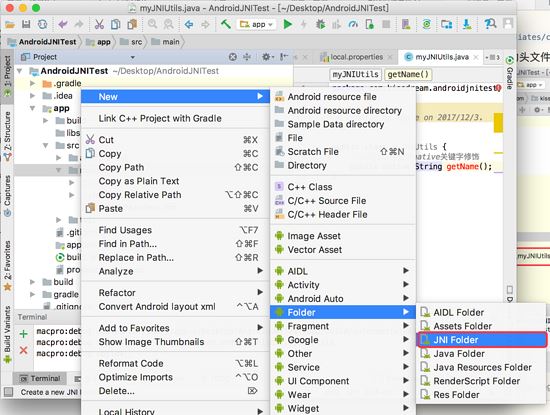Open the Project Structure icon
The width and height of the screenshot is (550, 415).
pos(446,24)
